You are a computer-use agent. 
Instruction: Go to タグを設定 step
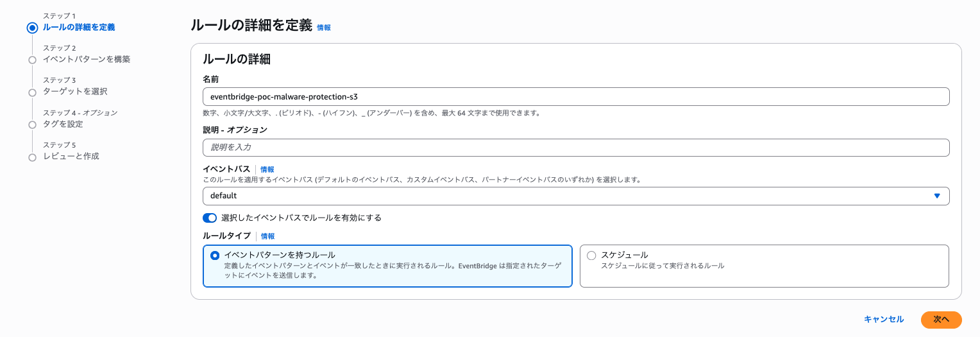63,124
